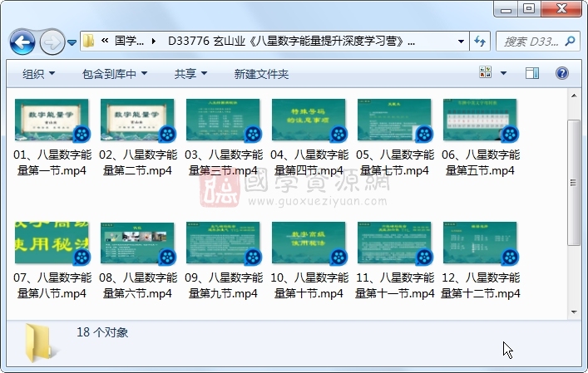
Task: Select thumbnail of 06、八星数字能量第五节.mp4
Action: [480, 120]
